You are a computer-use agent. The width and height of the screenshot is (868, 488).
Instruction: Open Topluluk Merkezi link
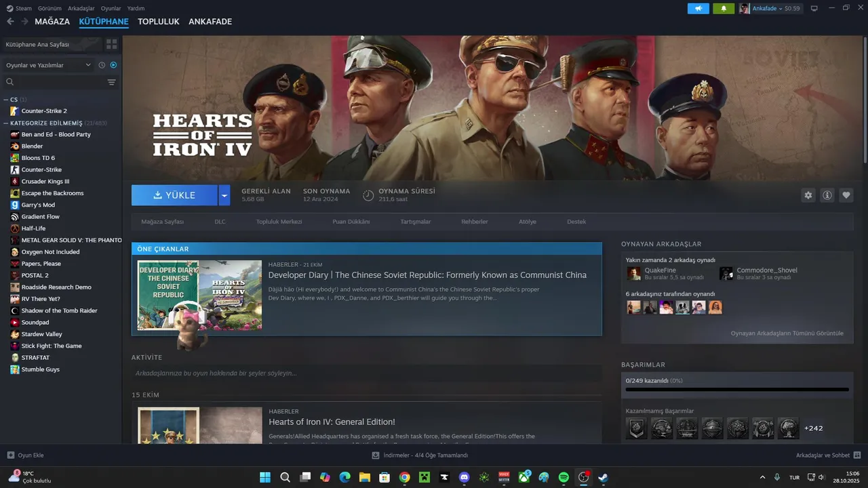(279, 222)
